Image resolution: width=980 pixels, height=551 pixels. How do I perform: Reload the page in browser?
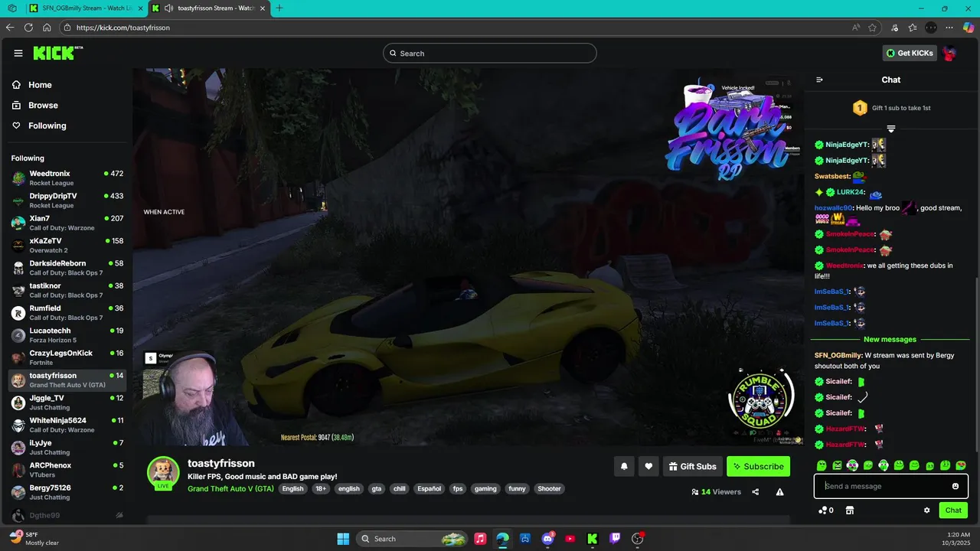pyautogui.click(x=28, y=28)
